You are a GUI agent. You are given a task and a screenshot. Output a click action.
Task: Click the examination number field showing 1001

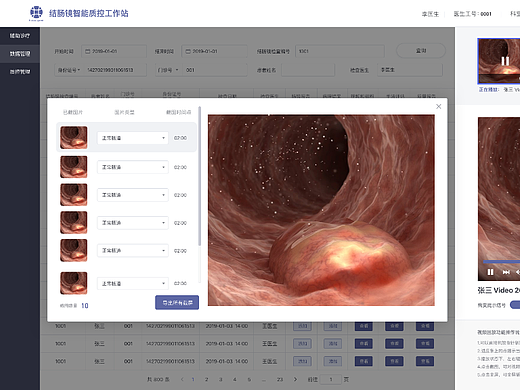(340, 51)
